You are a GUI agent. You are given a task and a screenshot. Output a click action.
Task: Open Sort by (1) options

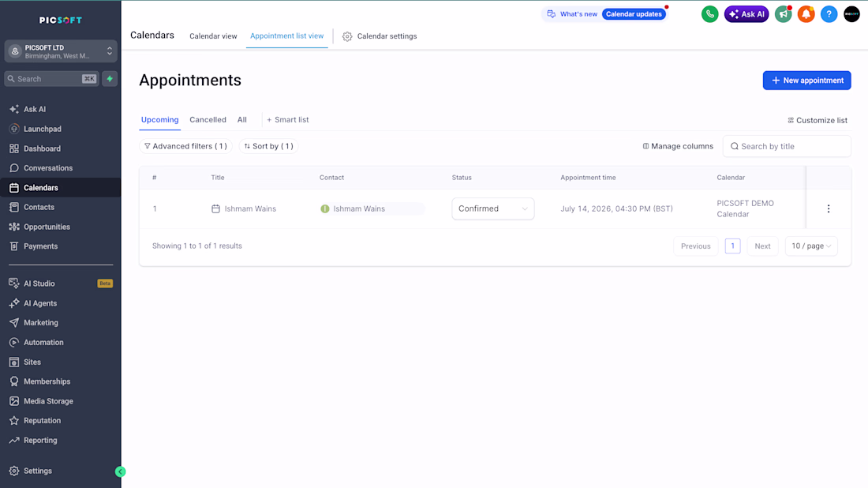click(268, 146)
